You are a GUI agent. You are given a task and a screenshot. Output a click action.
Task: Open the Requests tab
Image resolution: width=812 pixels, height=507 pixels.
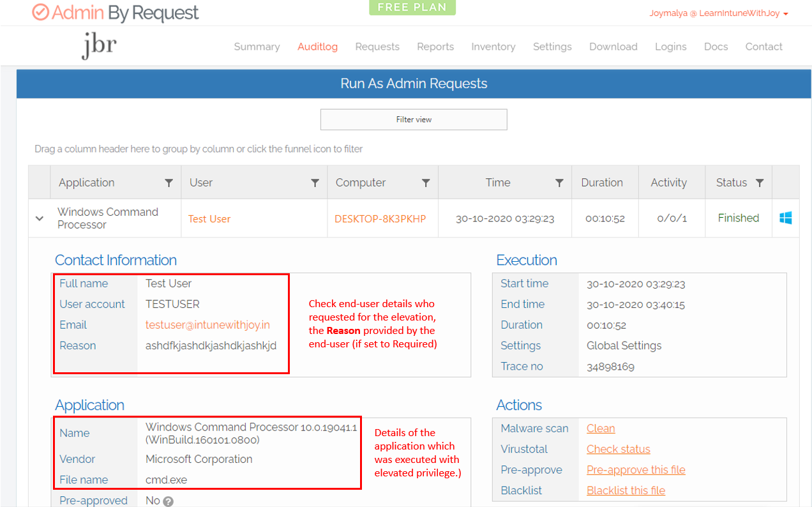[377, 47]
